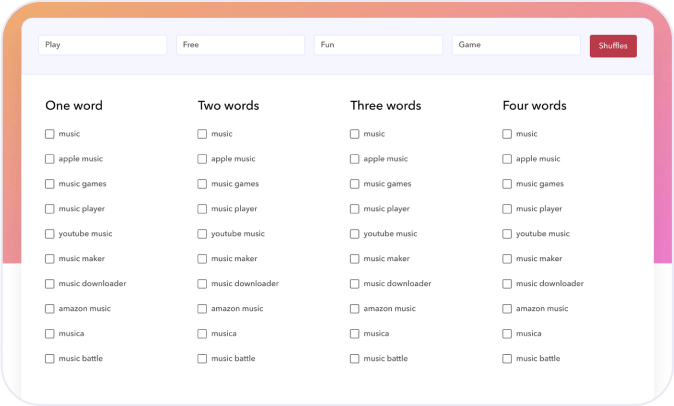Check 'apple music' under Three words
The image size is (674, 406).
pyautogui.click(x=355, y=159)
